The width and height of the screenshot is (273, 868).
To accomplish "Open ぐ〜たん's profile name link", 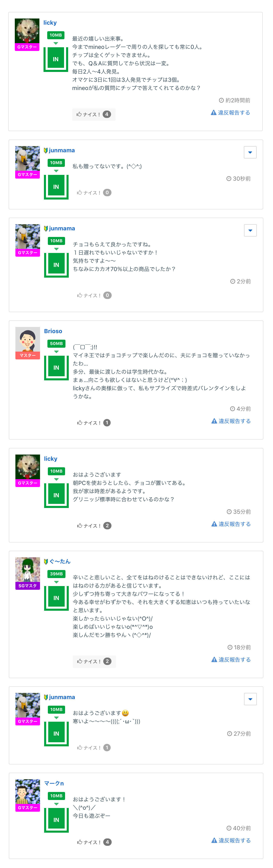I will coord(60,561).
